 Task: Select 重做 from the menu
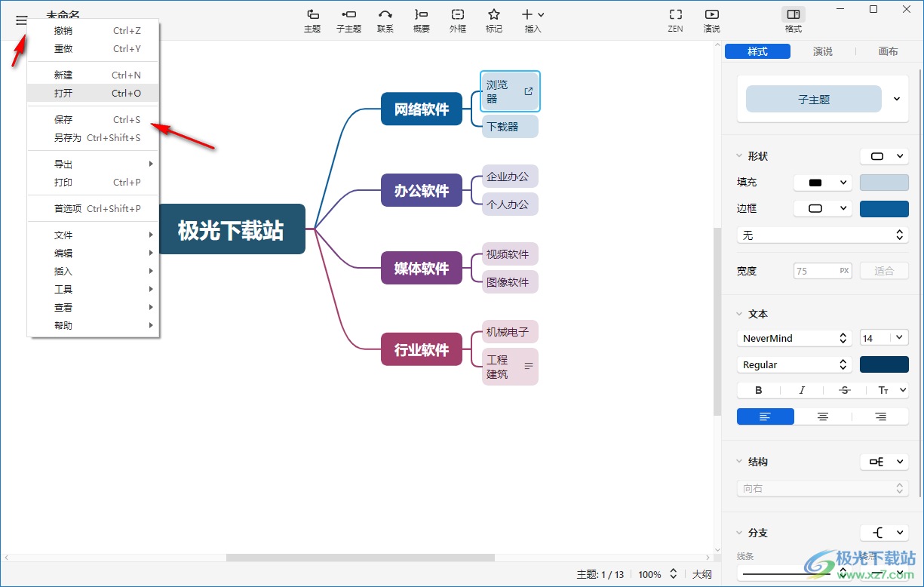[93, 49]
